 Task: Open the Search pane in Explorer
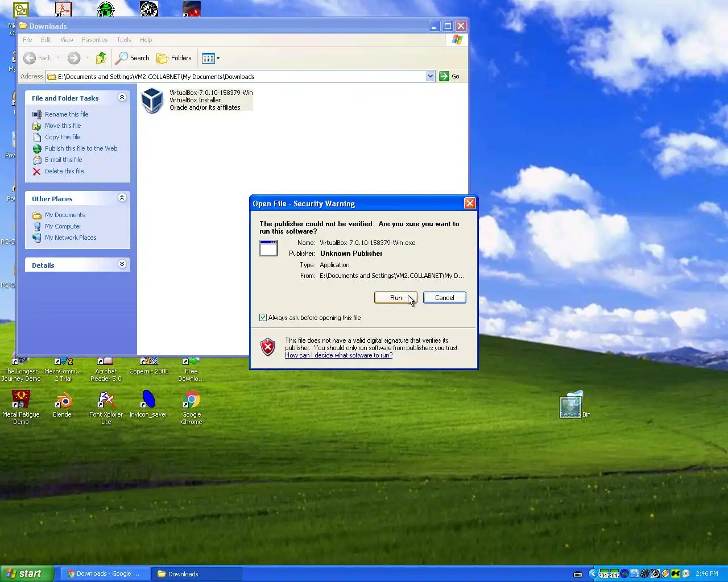[133, 58]
